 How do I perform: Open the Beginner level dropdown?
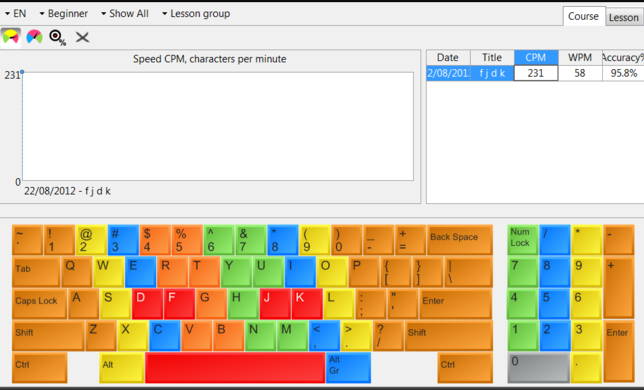[64, 14]
